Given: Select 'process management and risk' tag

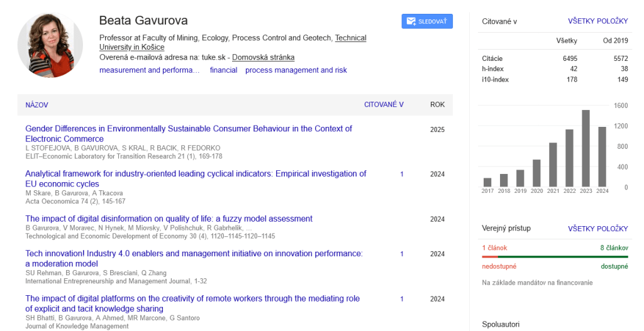Looking at the screenshot, I should (x=296, y=70).
